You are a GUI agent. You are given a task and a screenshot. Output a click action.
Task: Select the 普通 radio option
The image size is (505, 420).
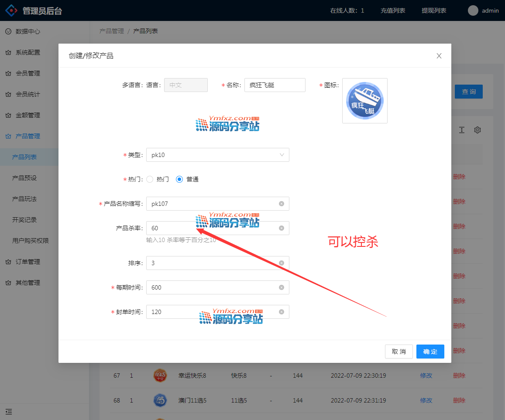tap(179, 179)
